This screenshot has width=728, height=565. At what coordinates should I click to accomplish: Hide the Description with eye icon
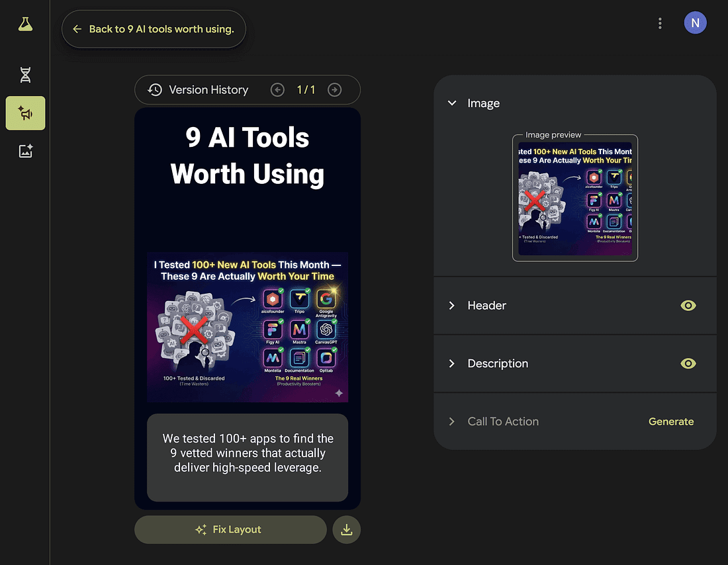[x=688, y=364]
